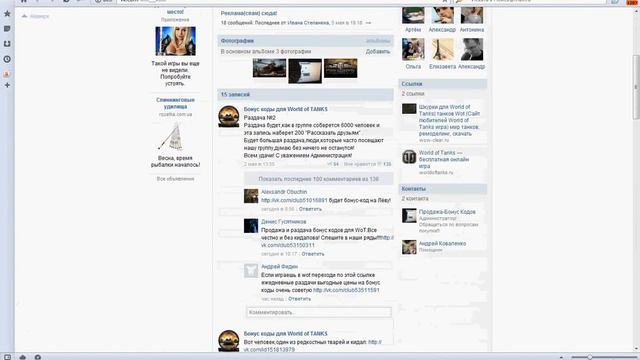This screenshot has width=640, height=360.
Task: Open the «Спиннинговые удилища» ad link
Action: (x=176, y=103)
